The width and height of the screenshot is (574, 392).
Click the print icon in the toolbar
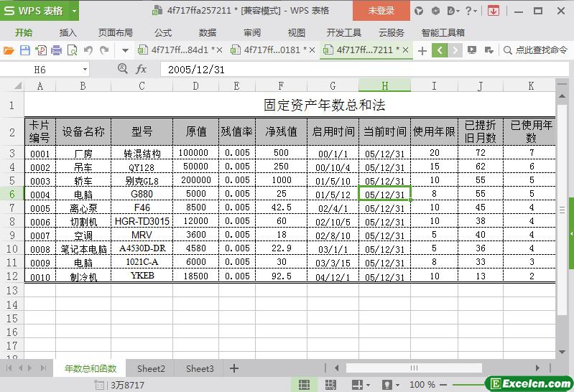pos(56,50)
